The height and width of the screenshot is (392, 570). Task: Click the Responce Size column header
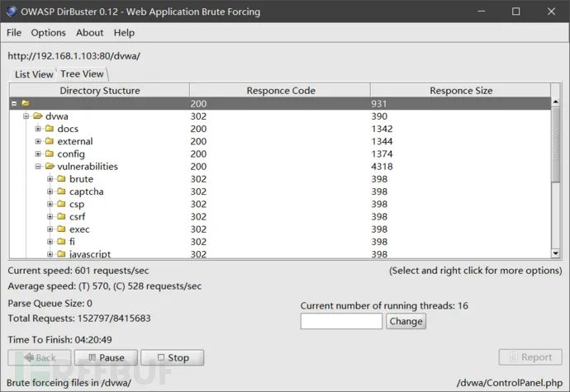tap(461, 91)
